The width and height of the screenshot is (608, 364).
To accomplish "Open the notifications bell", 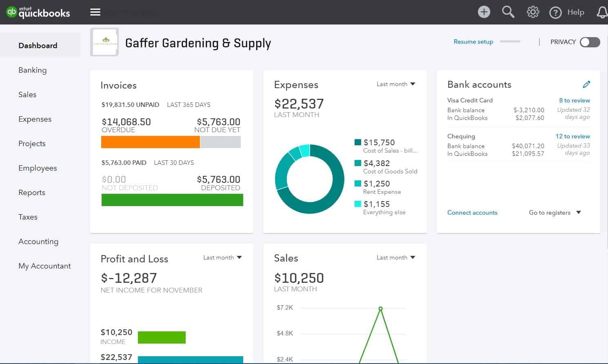I will click(602, 12).
